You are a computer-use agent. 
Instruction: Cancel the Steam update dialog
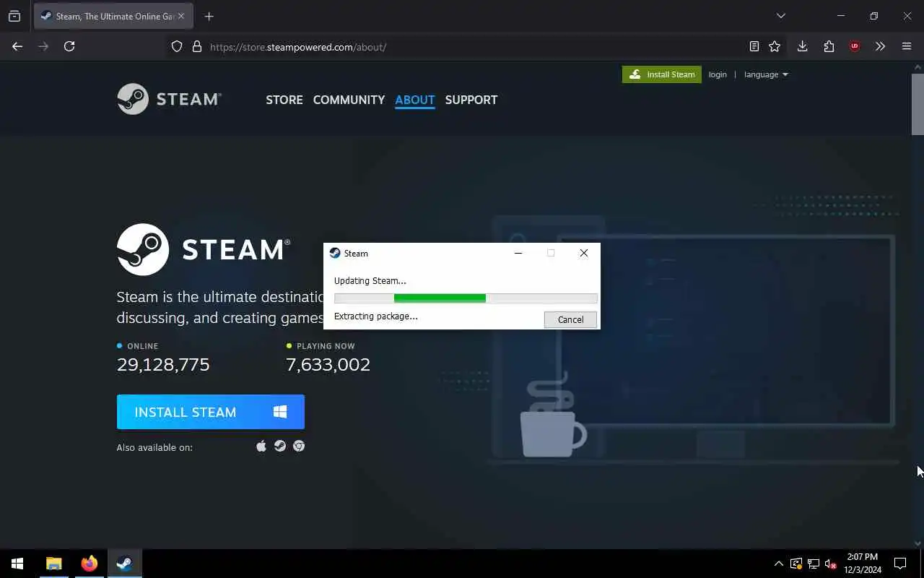tap(570, 319)
